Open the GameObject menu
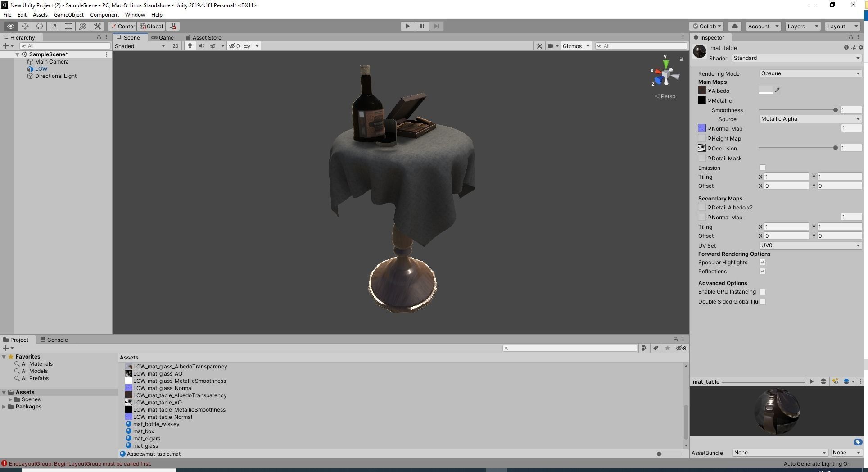This screenshot has height=472, width=868. [x=69, y=15]
